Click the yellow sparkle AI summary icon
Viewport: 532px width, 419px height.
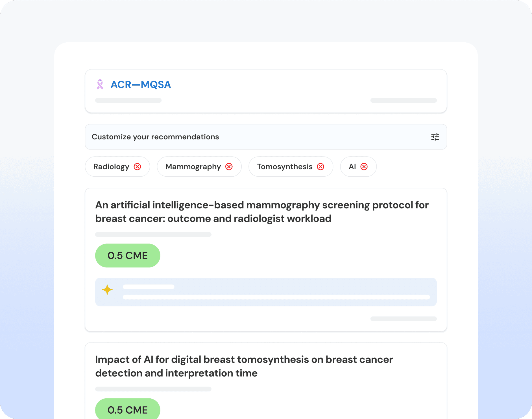pos(107,290)
